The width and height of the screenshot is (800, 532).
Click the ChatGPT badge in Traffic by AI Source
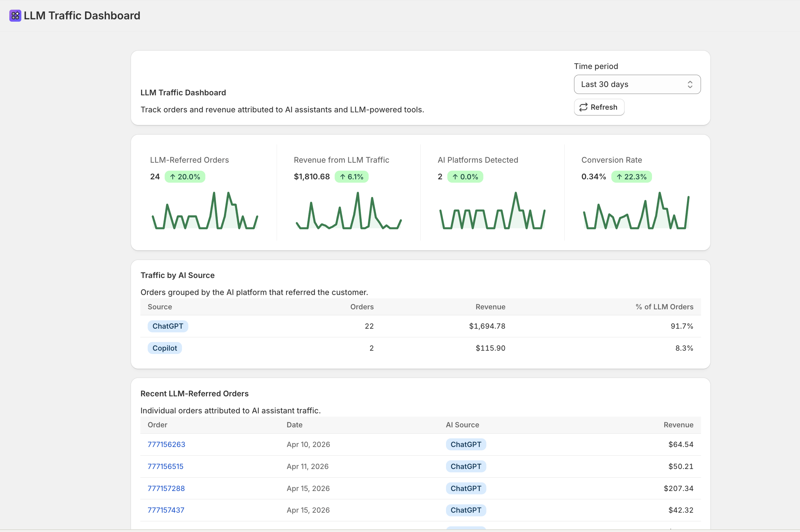point(168,326)
